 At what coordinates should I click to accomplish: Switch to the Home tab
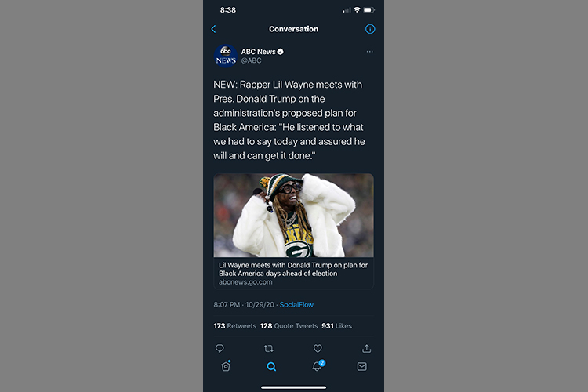point(226,366)
